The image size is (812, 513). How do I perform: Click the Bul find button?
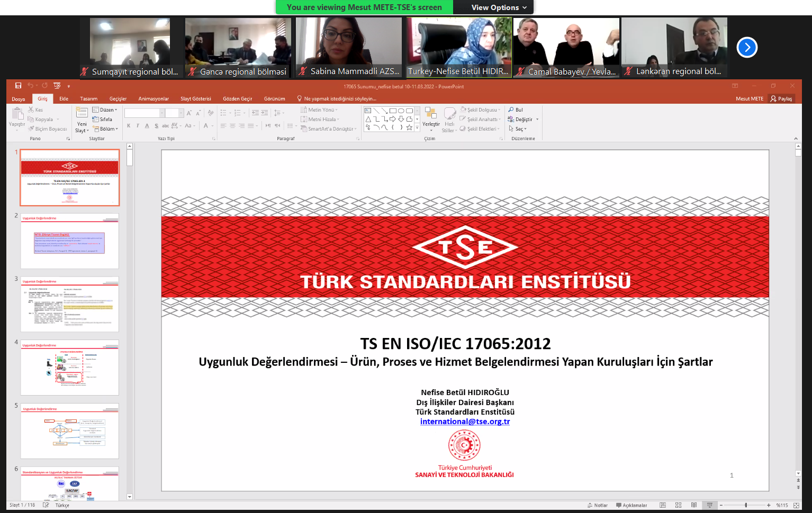pyautogui.click(x=516, y=110)
